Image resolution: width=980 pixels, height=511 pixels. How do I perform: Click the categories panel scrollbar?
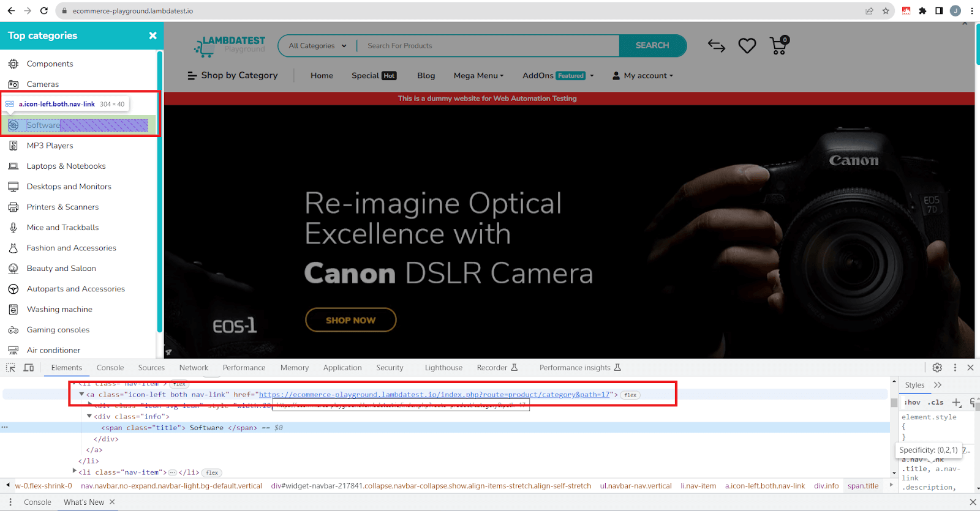point(160,192)
